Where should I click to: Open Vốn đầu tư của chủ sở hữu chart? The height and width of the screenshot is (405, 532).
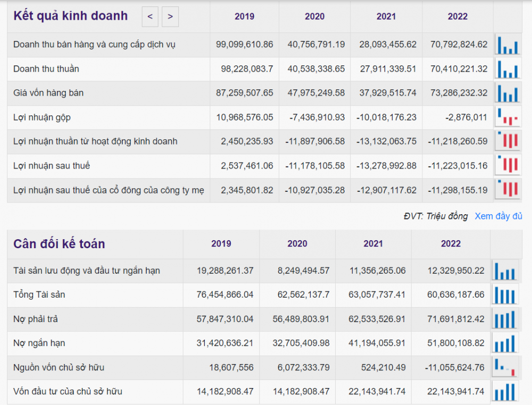pyautogui.click(x=504, y=392)
